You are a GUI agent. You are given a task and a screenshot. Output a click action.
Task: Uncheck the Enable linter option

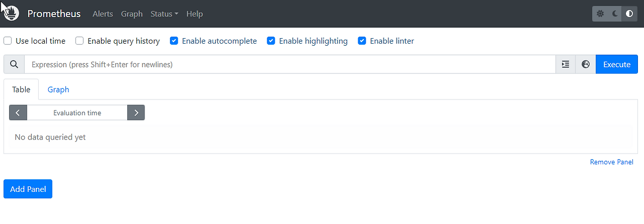362,41
